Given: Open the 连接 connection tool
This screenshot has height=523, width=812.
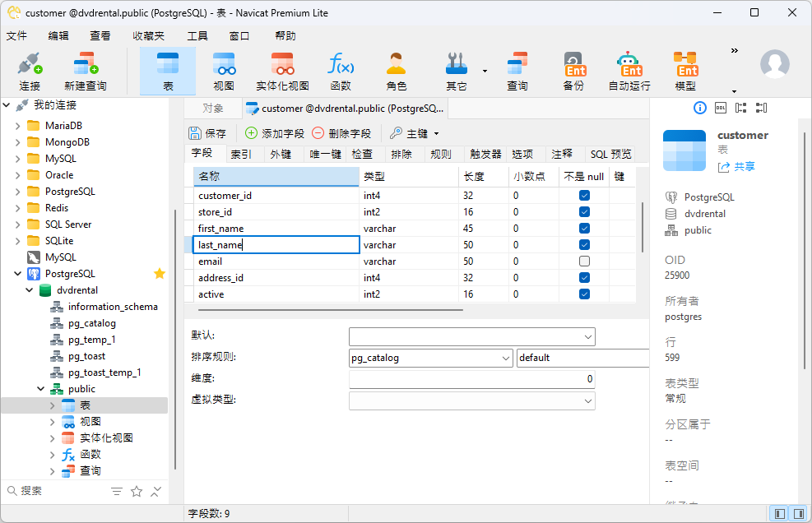Looking at the screenshot, I should pyautogui.click(x=30, y=72).
